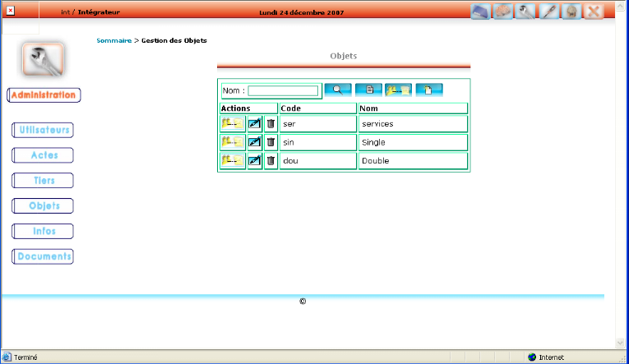Click the Sommaire breadcrumb link

(x=113, y=40)
